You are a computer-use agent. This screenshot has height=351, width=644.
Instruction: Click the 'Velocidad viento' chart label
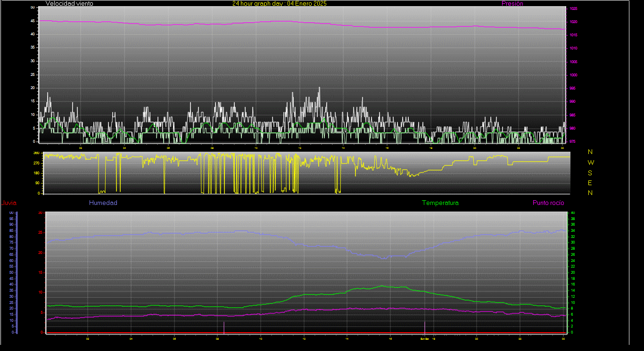click(x=69, y=3)
